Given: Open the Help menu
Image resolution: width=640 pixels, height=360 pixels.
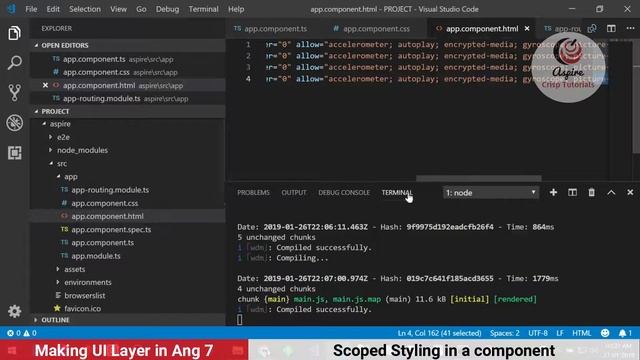Looking at the screenshot, I should click(x=236, y=9).
